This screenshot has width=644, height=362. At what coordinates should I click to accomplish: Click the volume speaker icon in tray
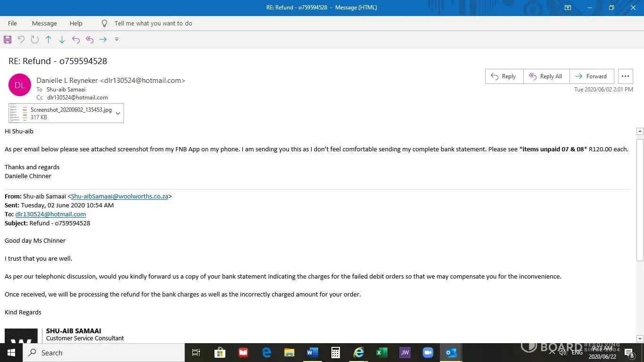click(562, 353)
